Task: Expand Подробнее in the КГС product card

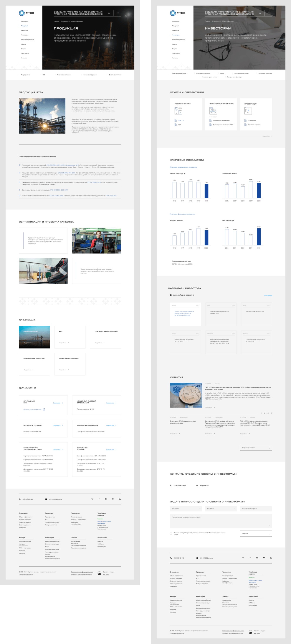Action: [x=64, y=343]
